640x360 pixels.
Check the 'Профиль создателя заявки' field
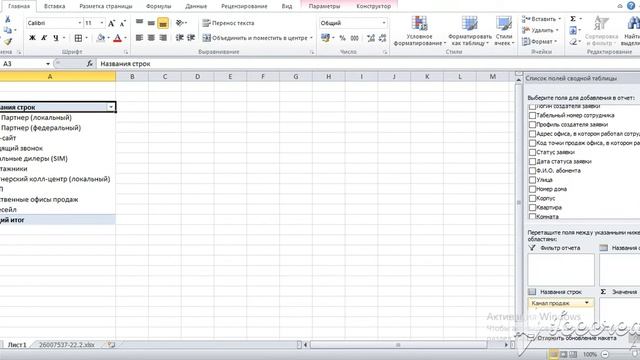[532, 124]
